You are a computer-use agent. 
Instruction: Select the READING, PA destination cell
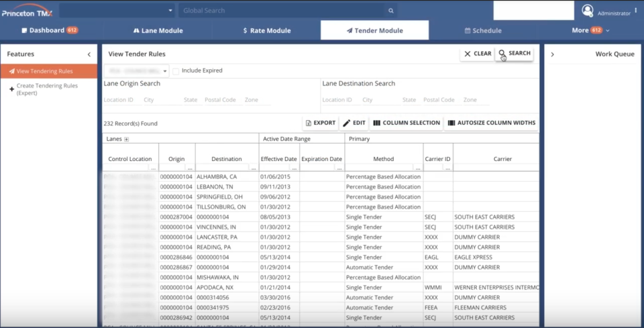[x=227, y=247]
